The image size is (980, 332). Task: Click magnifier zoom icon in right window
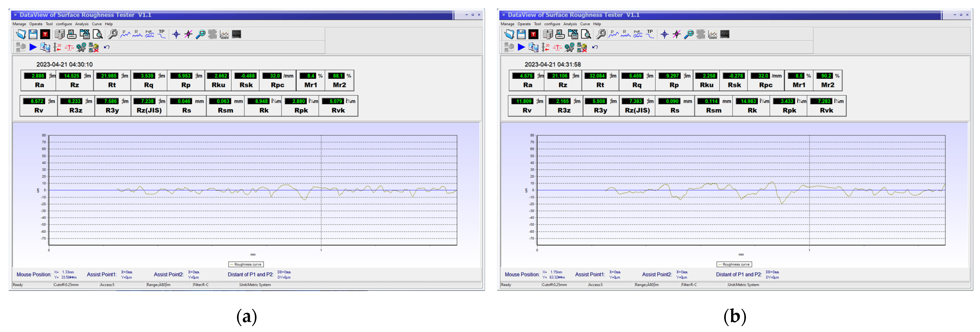(x=689, y=34)
